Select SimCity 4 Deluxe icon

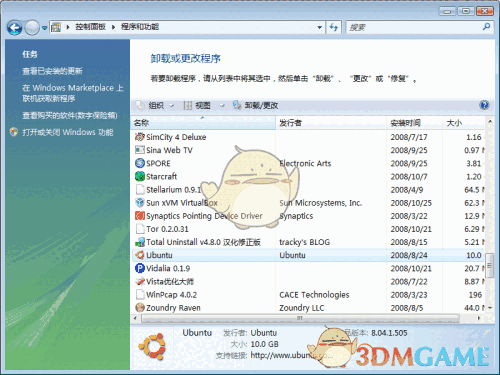pyautogui.click(x=140, y=137)
